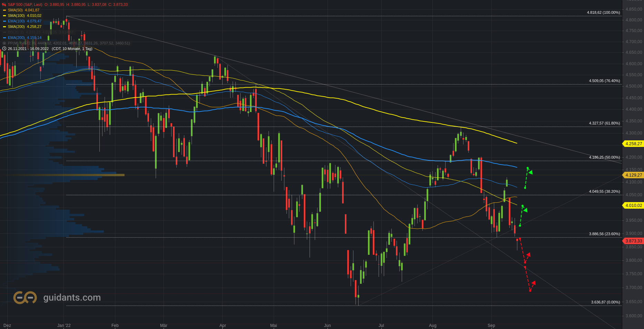Select the SMA(100) indicator label
Screen dimensions: 644x329
pyautogui.click(x=16, y=16)
